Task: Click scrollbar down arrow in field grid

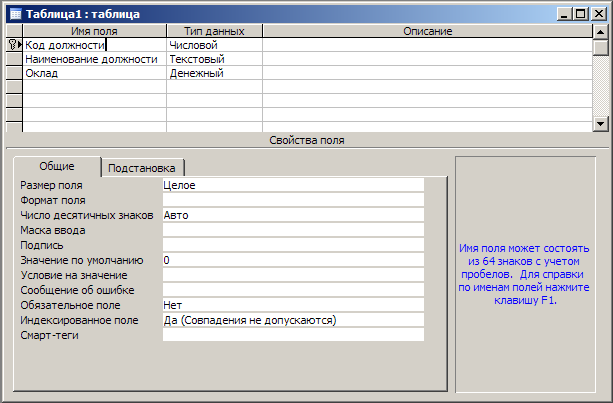Action: (600, 124)
